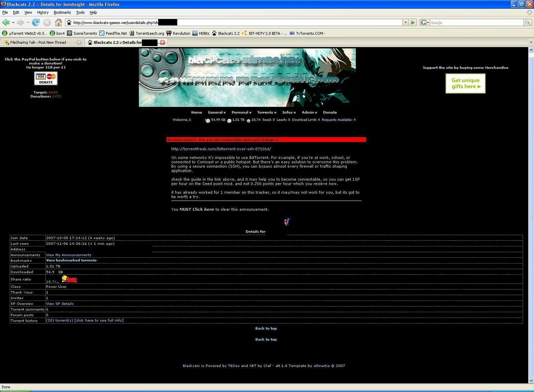Click the green Go button beside address bar

412,23
